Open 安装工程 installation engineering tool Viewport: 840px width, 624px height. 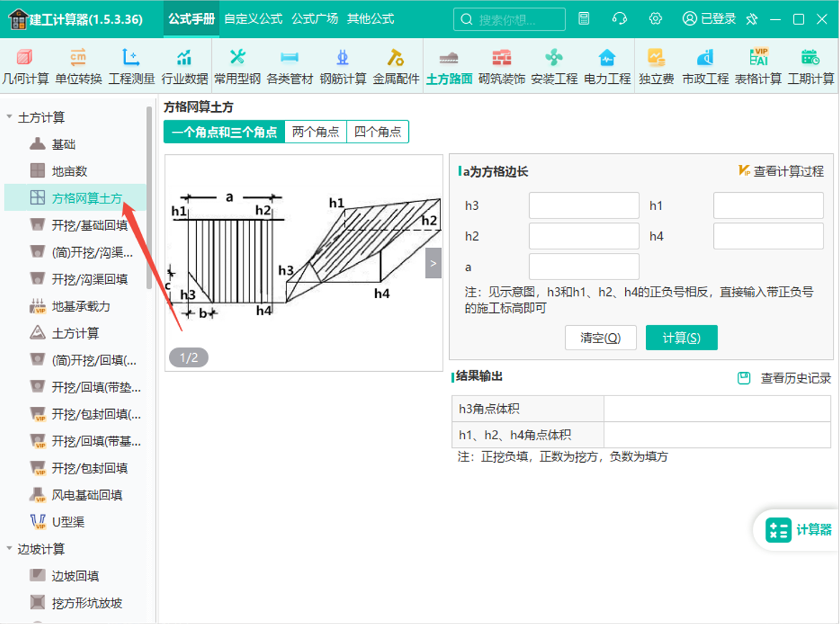pos(554,67)
